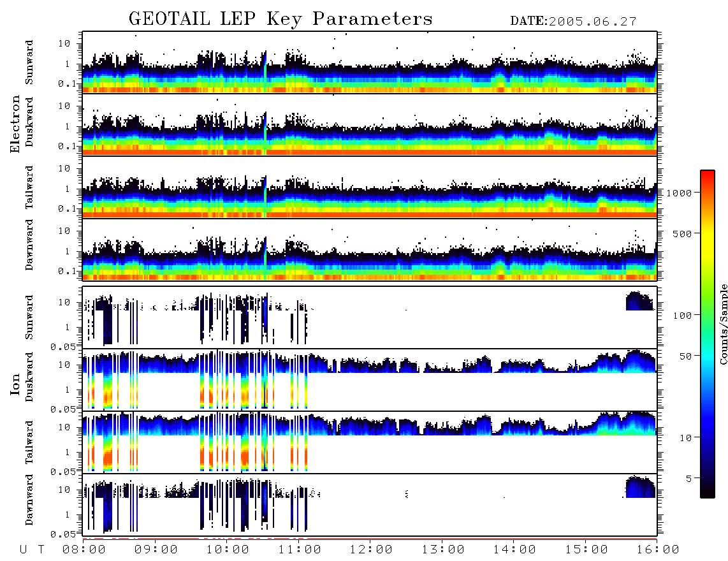Click the 15:00 time tick label
This screenshot has height=561, width=728.
(x=586, y=550)
